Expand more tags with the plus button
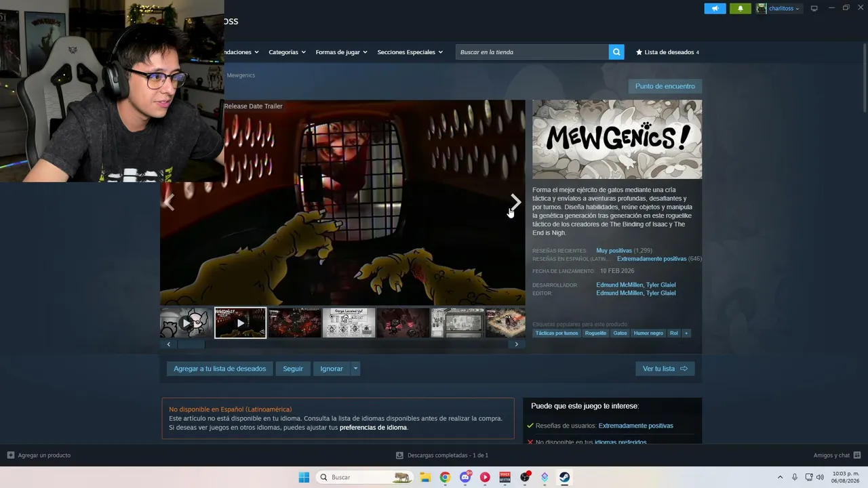This screenshot has width=868, height=488. [x=686, y=333]
